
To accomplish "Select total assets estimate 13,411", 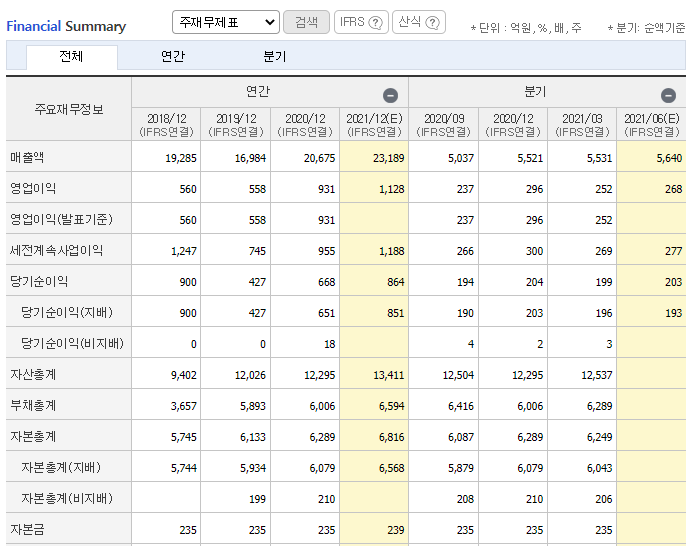I will (388, 375).
